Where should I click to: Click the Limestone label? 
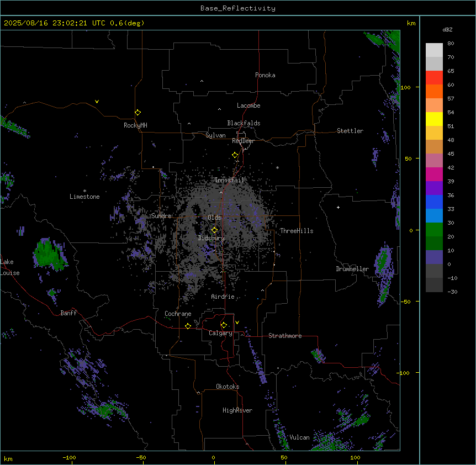click(84, 197)
